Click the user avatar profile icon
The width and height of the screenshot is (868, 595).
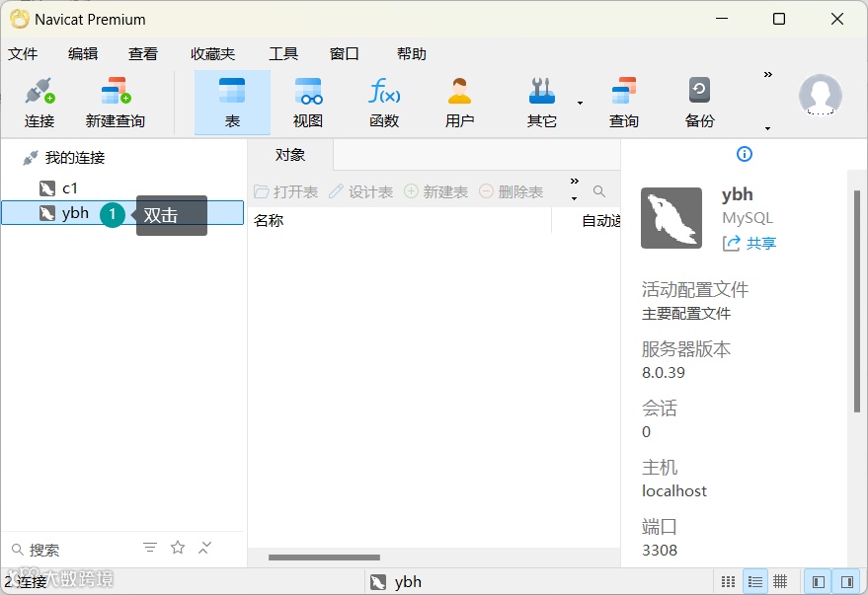click(x=821, y=95)
